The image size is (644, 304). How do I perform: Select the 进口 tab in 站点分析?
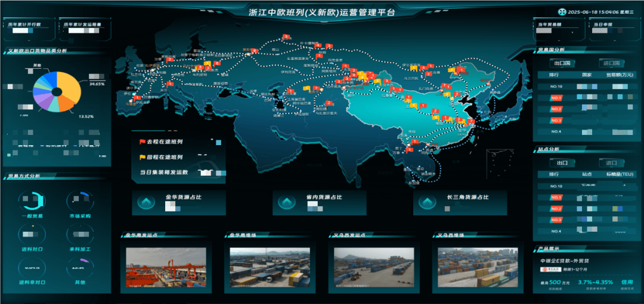click(x=611, y=162)
